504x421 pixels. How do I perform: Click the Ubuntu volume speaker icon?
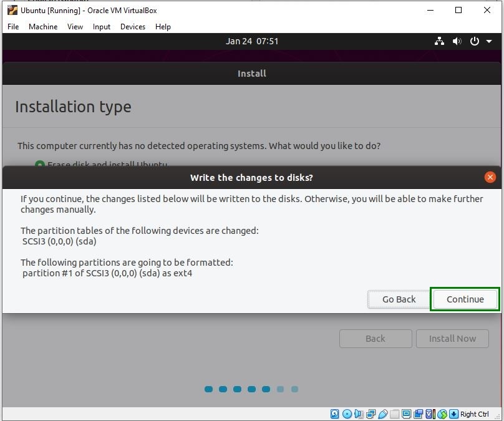pyautogui.click(x=457, y=41)
